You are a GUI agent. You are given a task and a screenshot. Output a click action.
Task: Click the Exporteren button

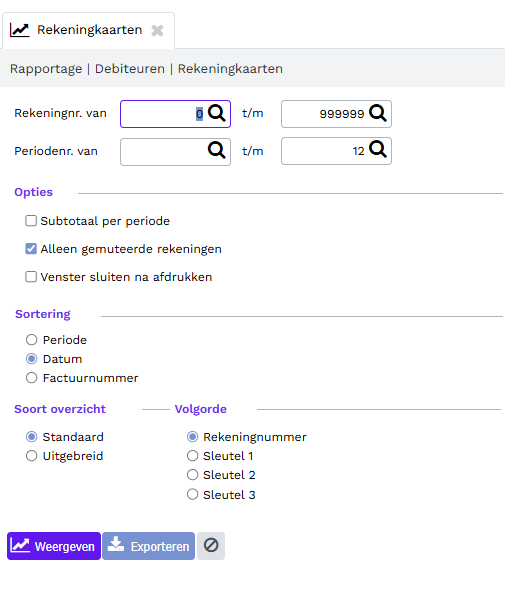[x=149, y=546]
